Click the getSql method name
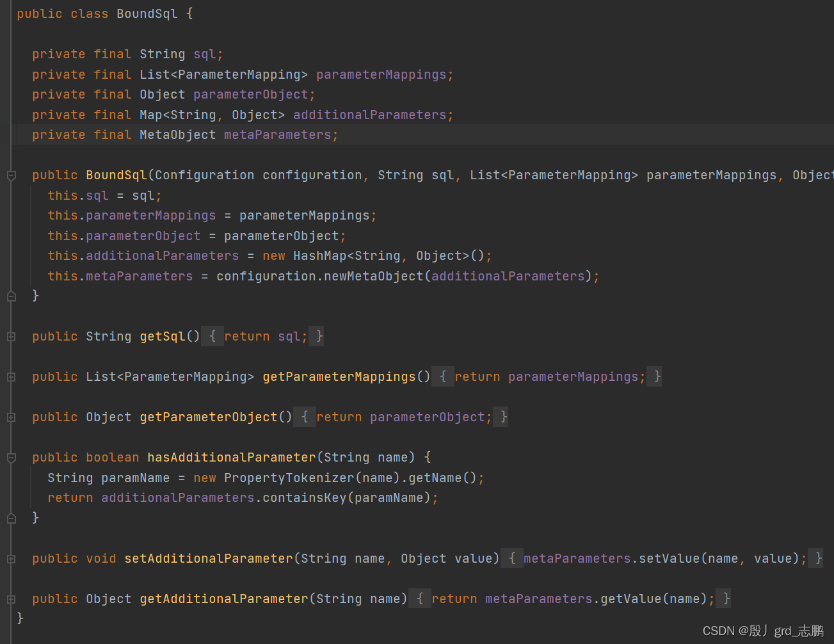Viewport: 834px width, 644px height. click(x=163, y=337)
